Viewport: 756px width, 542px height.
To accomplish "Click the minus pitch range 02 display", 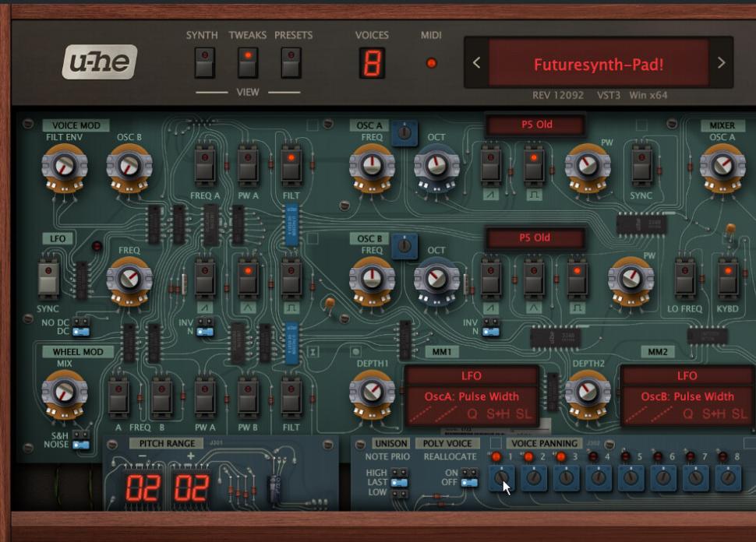I will coord(143,487).
